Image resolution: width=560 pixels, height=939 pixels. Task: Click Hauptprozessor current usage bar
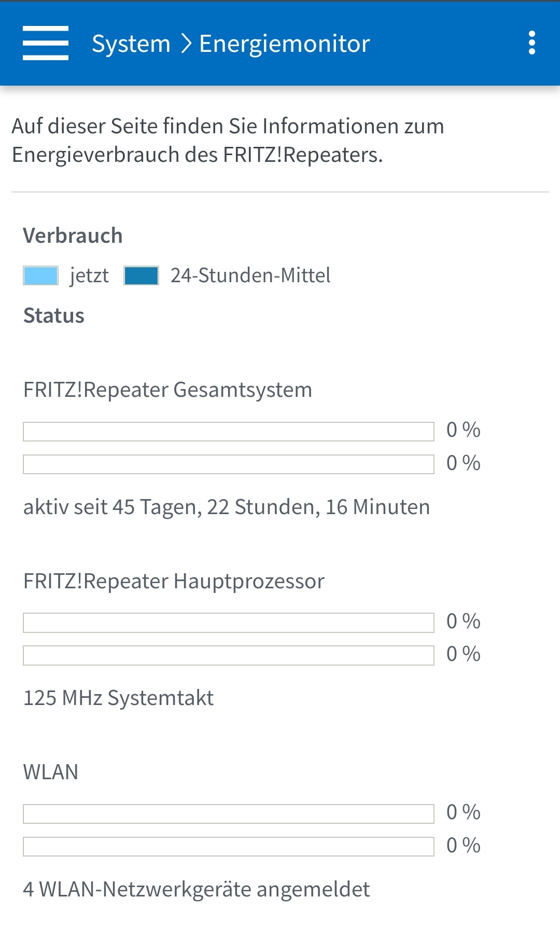point(228,623)
